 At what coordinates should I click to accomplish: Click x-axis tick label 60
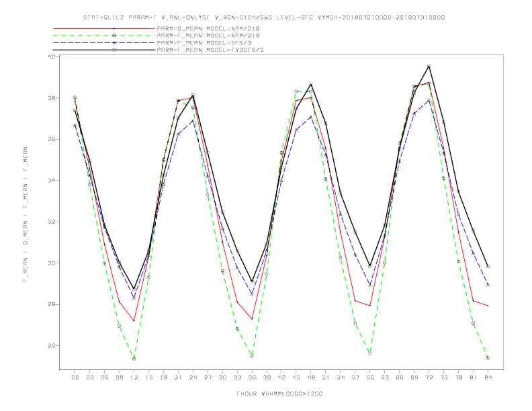point(370,377)
